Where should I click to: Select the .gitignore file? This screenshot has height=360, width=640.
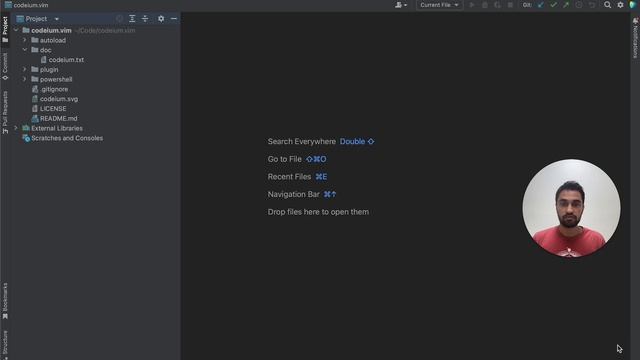[50, 89]
